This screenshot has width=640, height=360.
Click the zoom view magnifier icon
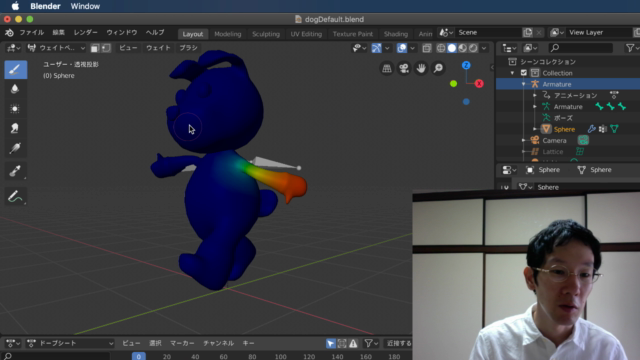click(438, 68)
